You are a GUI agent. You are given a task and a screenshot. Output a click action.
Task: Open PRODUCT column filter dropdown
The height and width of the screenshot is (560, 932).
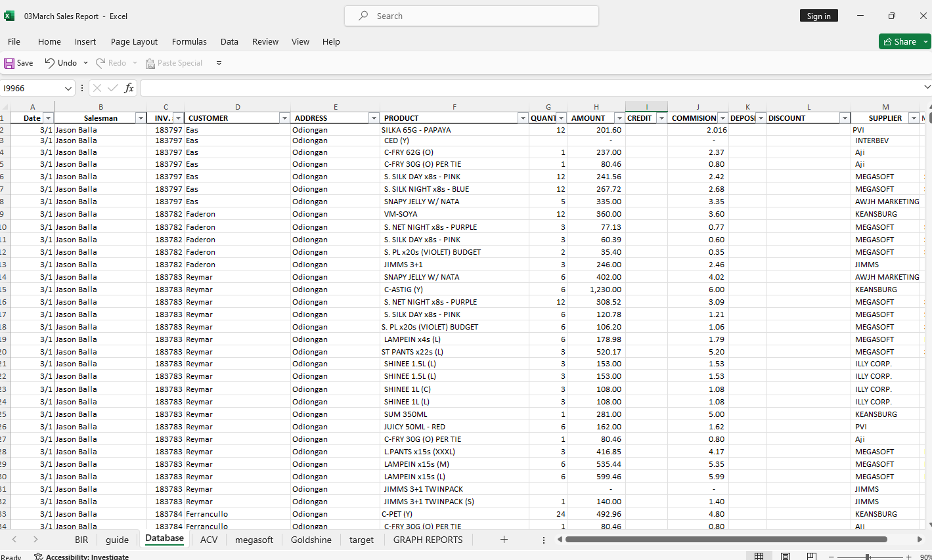523,118
